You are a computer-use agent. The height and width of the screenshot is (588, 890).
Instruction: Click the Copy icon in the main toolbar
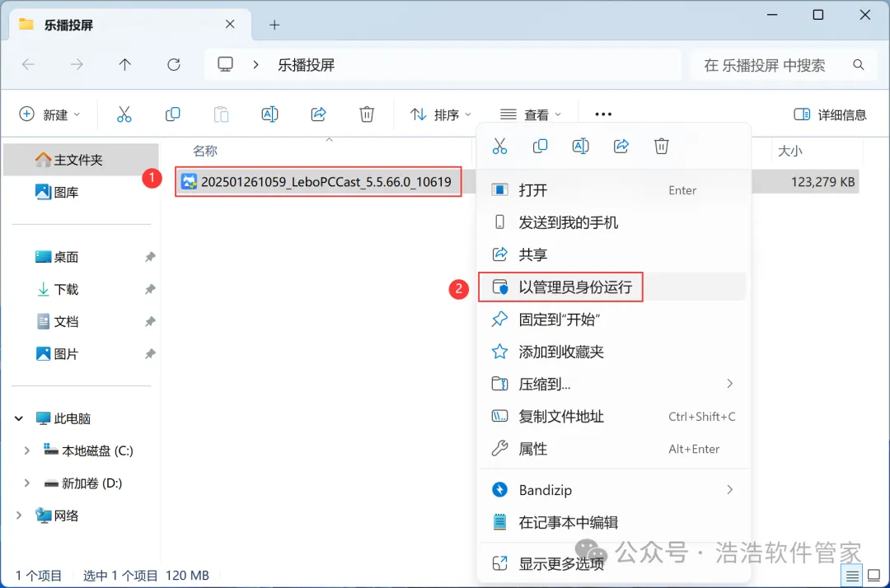tap(172, 114)
